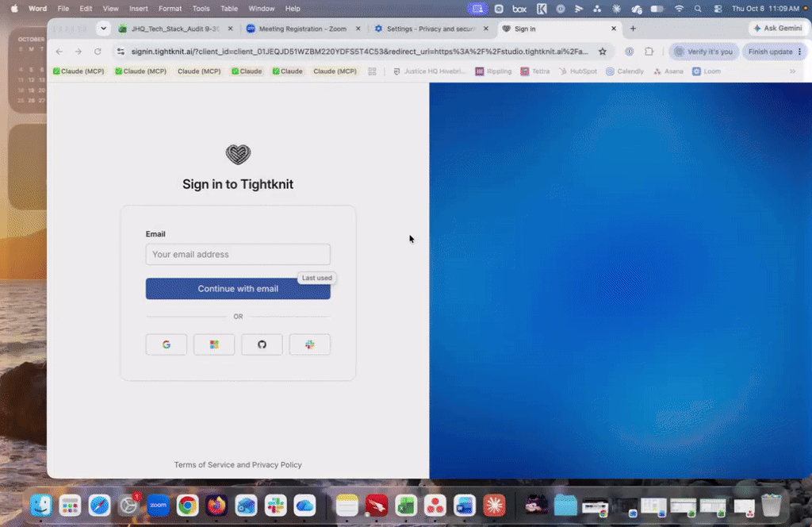Open the Table menu in the menu bar
Screen dimensions: 812x527
[x=229, y=9]
